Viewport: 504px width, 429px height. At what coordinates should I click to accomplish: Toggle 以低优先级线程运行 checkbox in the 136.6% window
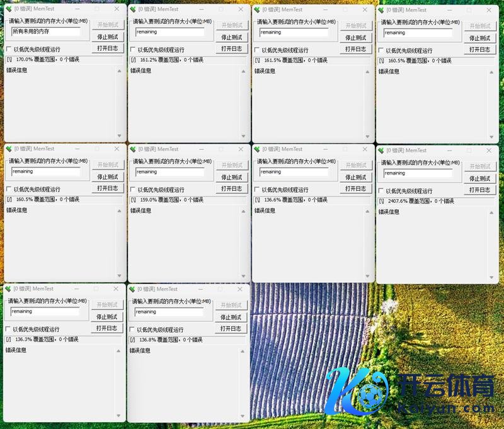pos(256,190)
